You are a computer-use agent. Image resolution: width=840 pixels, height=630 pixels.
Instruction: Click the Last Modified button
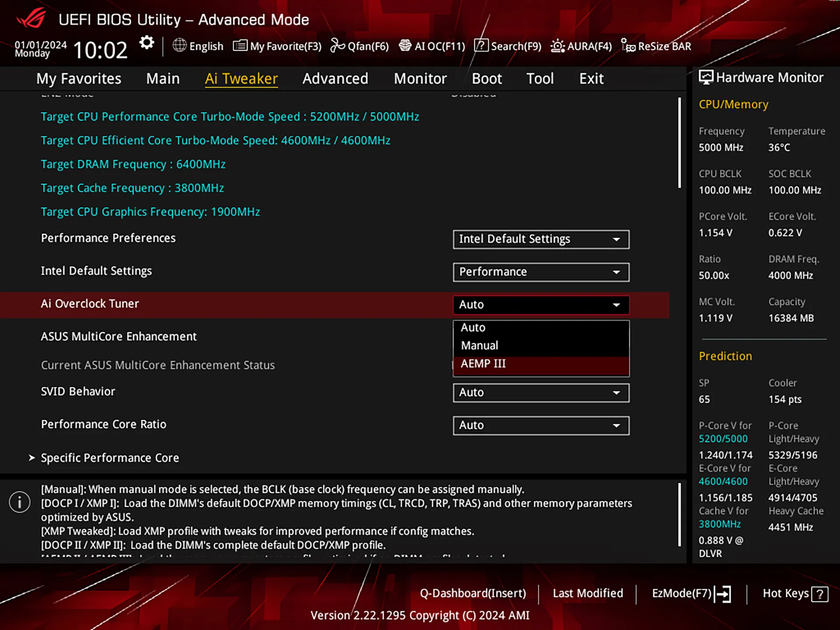coord(588,593)
